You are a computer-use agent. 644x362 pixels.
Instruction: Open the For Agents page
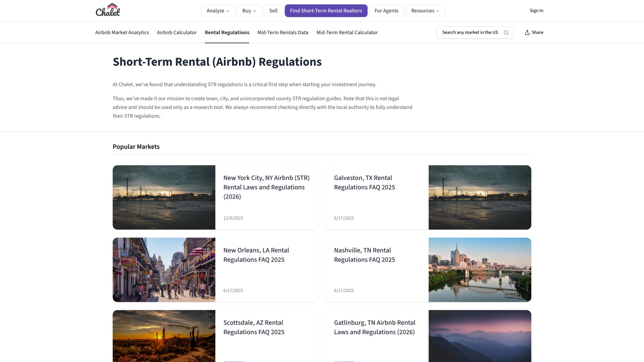tap(386, 11)
